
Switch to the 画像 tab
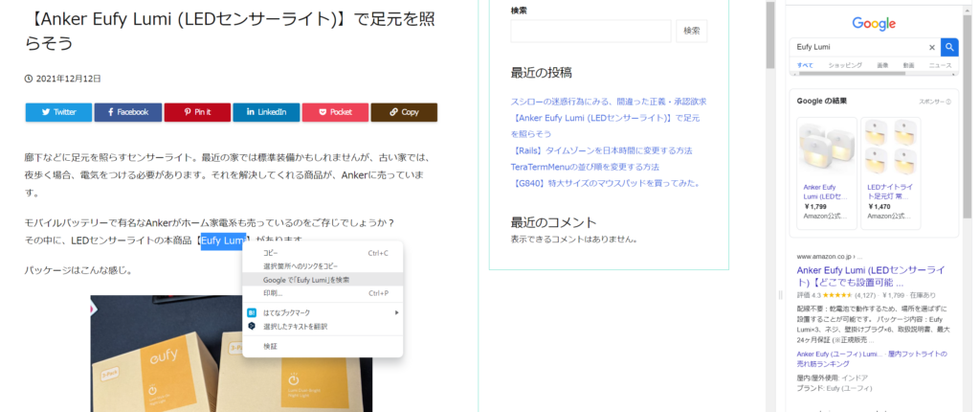click(x=882, y=65)
